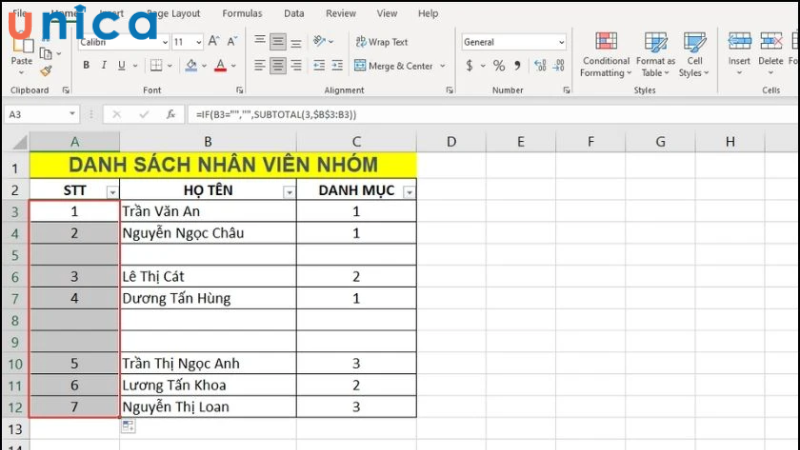Open the Help tab
Viewport: 800px width, 450px height.
tap(428, 13)
